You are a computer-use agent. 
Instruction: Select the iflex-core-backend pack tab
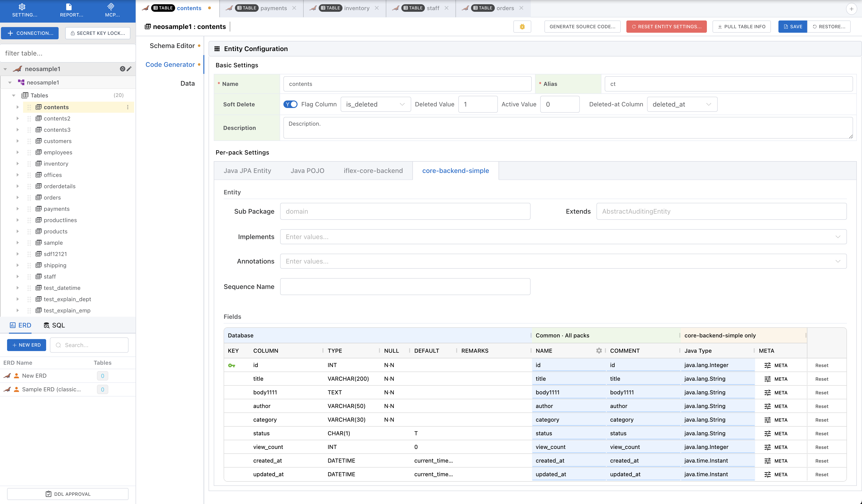pos(373,171)
